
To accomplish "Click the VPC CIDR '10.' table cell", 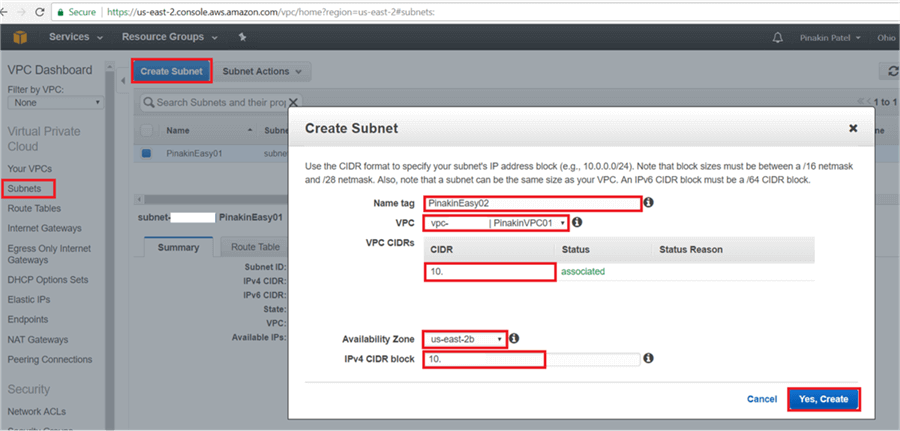I will 490,271.
